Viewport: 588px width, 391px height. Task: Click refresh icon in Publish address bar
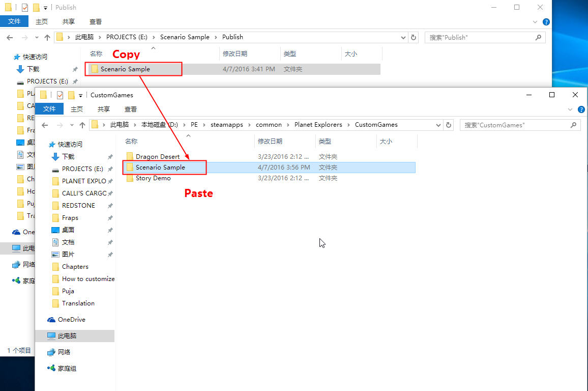click(413, 38)
